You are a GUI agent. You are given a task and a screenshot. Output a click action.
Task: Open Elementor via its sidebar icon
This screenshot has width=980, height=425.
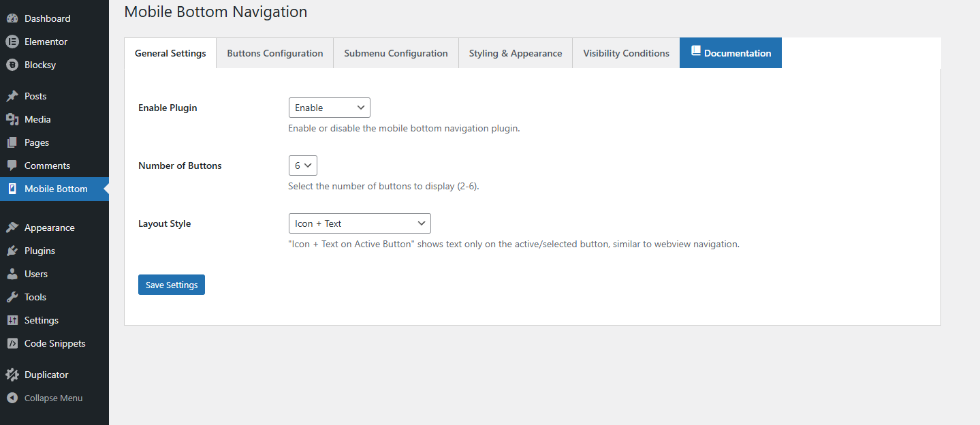point(12,42)
